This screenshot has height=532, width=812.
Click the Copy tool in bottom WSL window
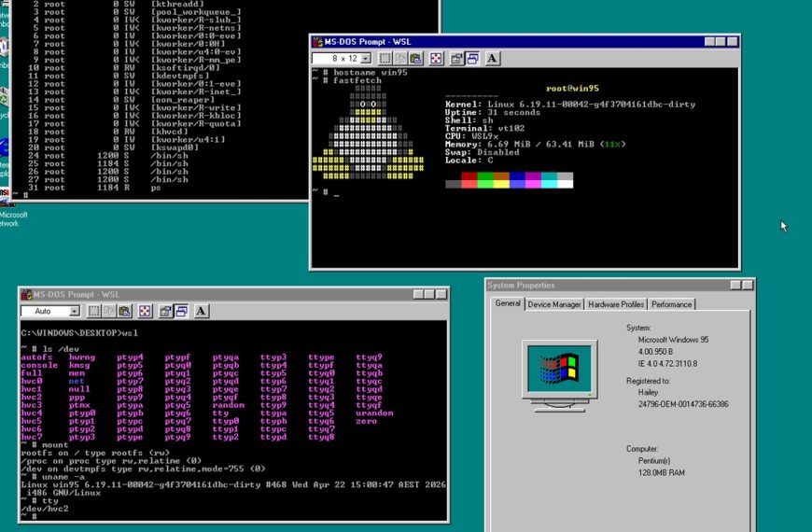pos(109,311)
